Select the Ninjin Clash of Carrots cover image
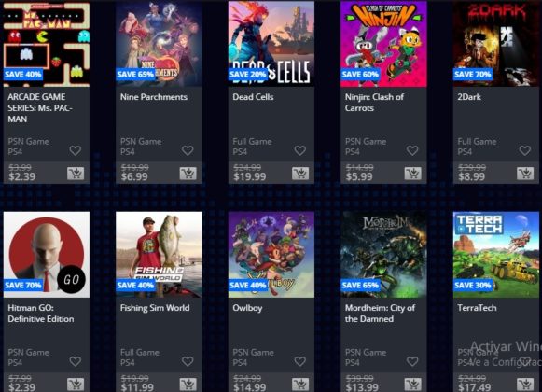542x392 pixels. tap(383, 44)
